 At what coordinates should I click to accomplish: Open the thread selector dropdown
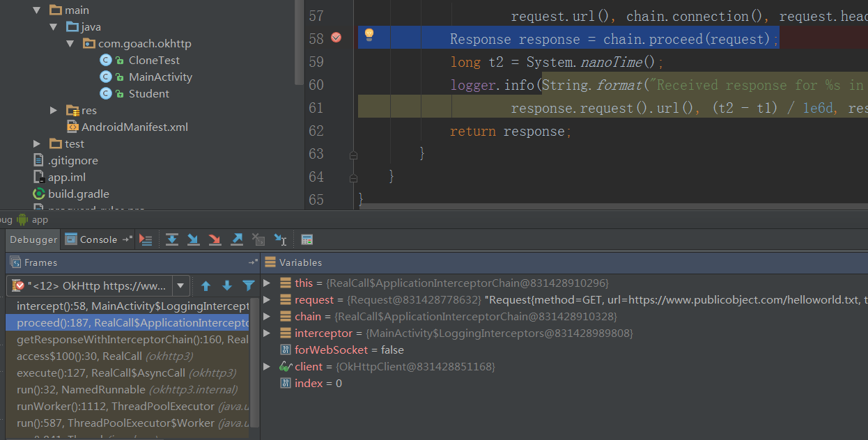[x=180, y=285]
